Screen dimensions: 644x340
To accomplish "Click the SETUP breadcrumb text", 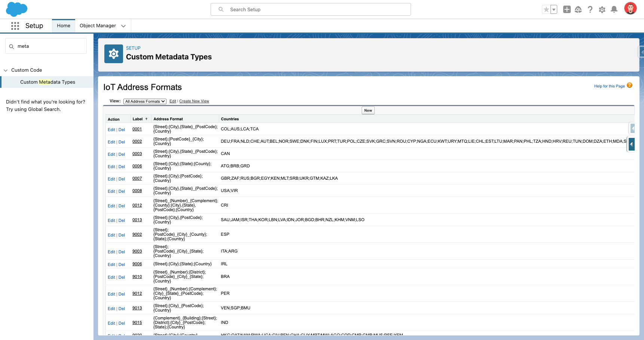I will pos(133,48).
